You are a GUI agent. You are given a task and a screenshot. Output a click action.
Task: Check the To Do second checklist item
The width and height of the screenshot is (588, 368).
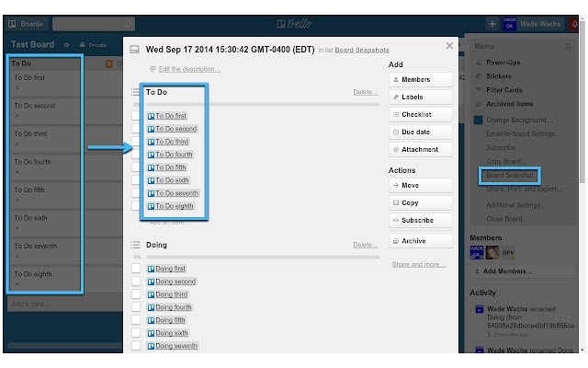(x=136, y=129)
